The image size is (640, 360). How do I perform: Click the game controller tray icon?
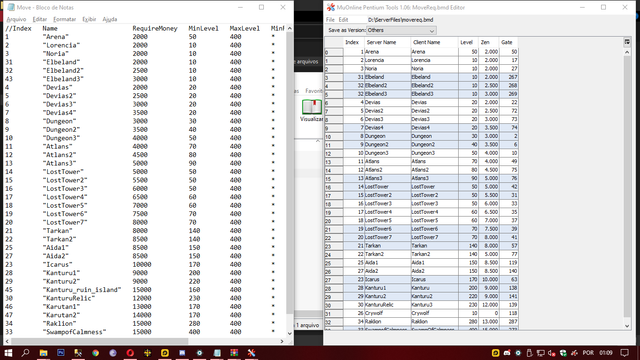pyautogui.click(x=507, y=353)
